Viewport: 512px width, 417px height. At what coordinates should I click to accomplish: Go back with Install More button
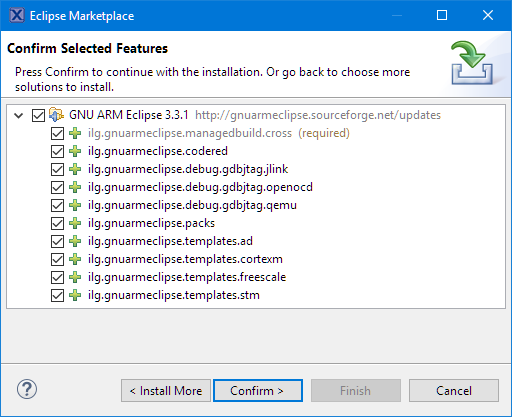[x=166, y=390]
